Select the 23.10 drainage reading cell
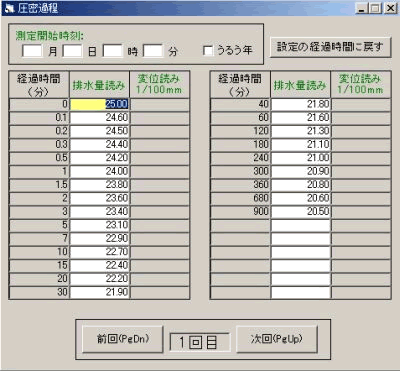400x371 pixels. 99,225
